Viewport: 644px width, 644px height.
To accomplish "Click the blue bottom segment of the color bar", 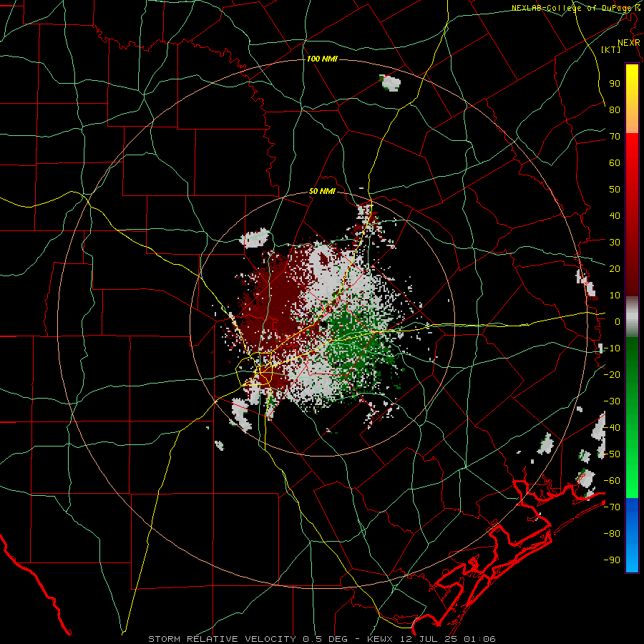I will [632, 535].
